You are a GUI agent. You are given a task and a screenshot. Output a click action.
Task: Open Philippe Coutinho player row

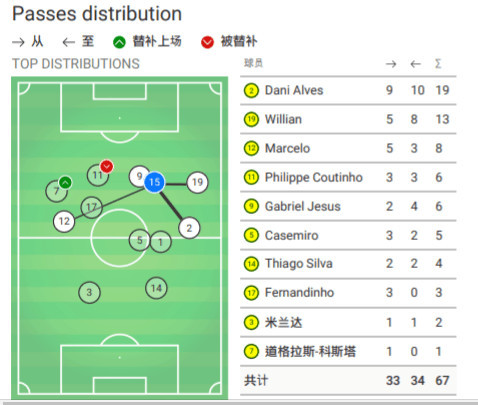(x=348, y=177)
